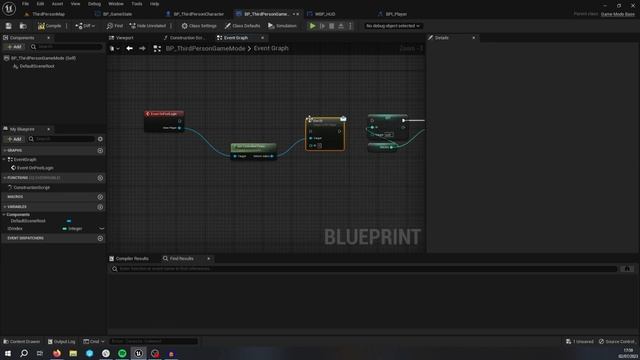This screenshot has height=360, width=640.
Task: Navigate forward in graph history
Action: [142, 49]
